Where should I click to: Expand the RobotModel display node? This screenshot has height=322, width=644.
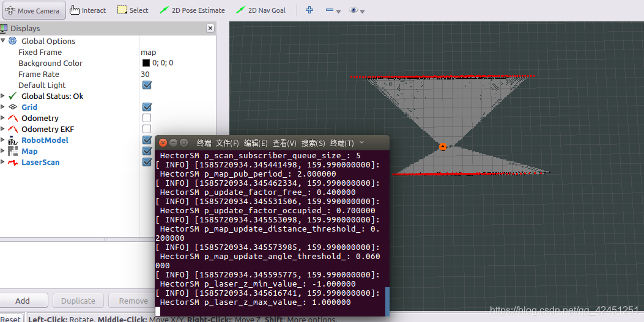[x=3, y=140]
